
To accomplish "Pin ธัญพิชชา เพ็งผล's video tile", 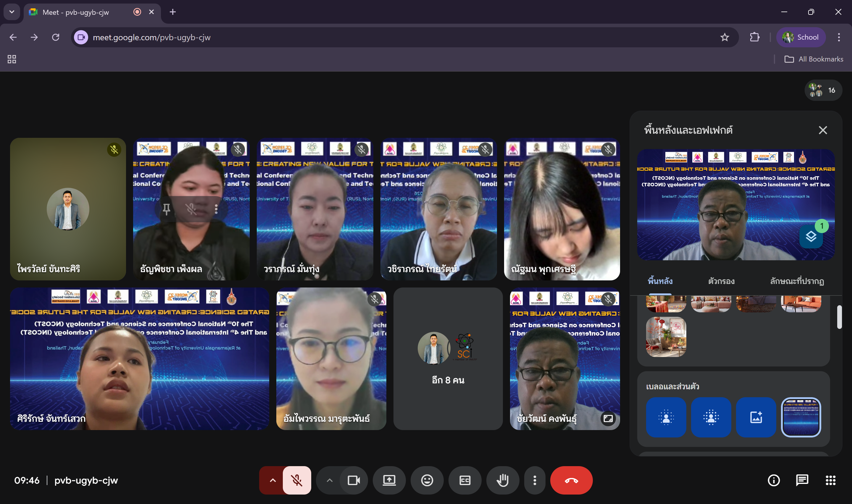I will [166, 209].
